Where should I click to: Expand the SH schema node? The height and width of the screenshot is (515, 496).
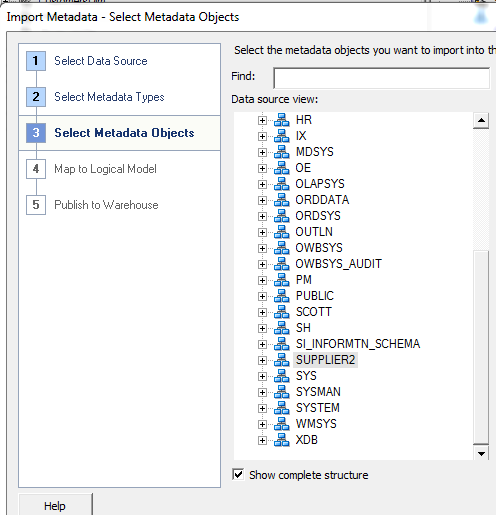(262, 328)
